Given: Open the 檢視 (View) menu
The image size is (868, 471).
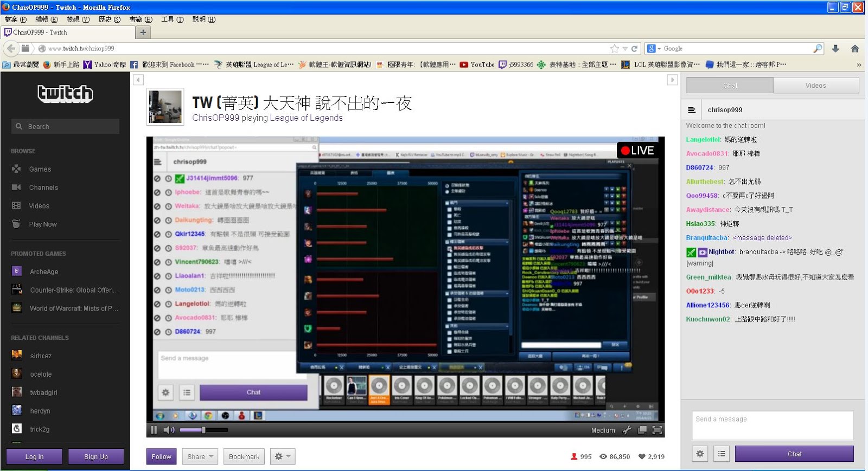Looking at the screenshot, I should point(78,20).
